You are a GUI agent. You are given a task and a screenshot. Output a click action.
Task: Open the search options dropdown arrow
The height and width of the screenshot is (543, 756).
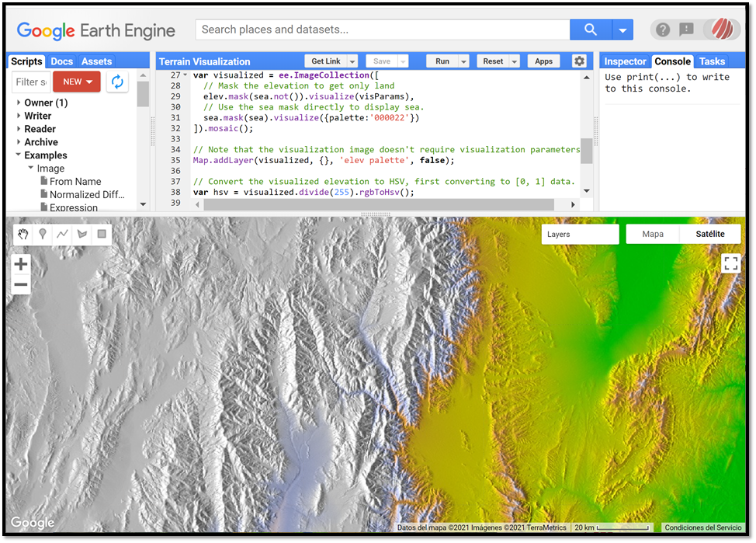pos(622,30)
